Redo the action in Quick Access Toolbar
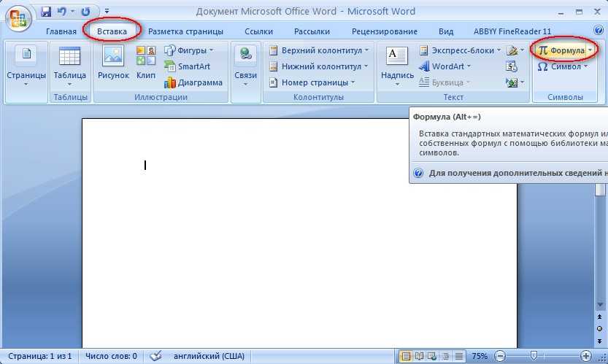Viewport: 608px width, 364px height. tap(85, 12)
